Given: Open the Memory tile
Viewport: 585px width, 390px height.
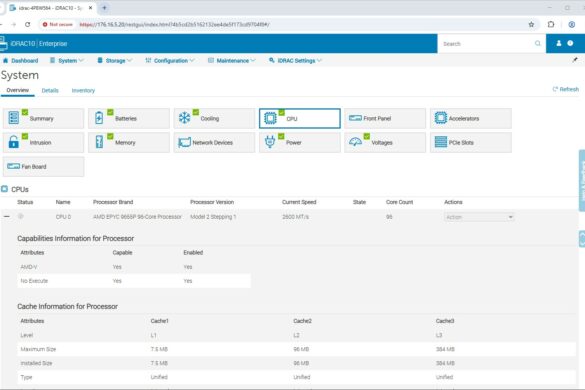Looking at the screenshot, I should (x=129, y=143).
